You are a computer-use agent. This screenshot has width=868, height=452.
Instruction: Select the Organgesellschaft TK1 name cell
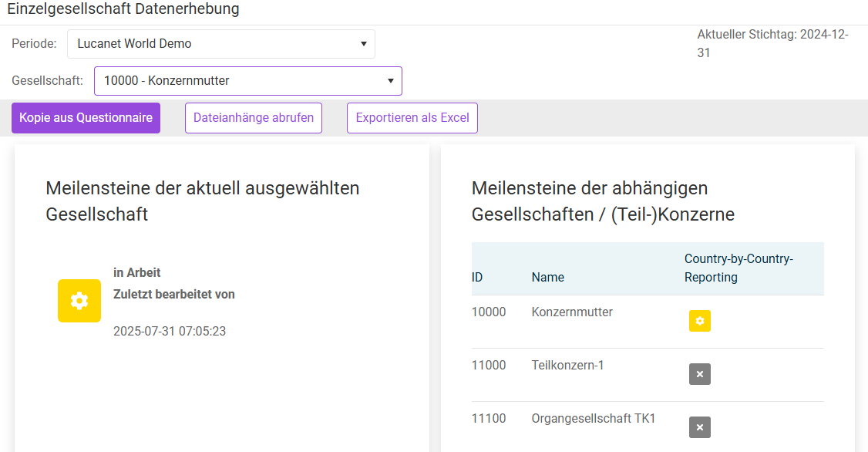(593, 419)
